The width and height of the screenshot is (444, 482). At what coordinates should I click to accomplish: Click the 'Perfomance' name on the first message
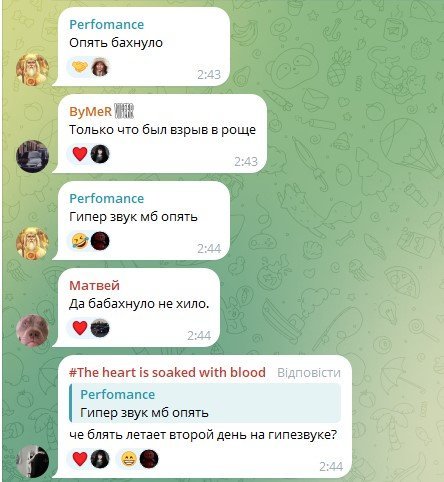107,25
